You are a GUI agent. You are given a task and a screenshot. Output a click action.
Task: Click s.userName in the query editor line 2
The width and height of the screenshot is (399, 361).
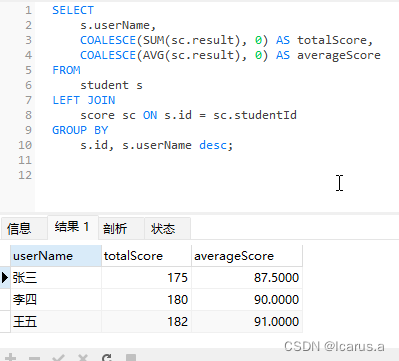(x=115, y=25)
